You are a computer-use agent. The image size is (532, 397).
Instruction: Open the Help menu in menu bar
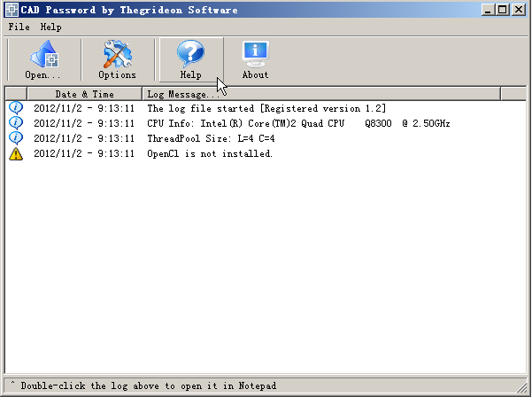(50, 27)
